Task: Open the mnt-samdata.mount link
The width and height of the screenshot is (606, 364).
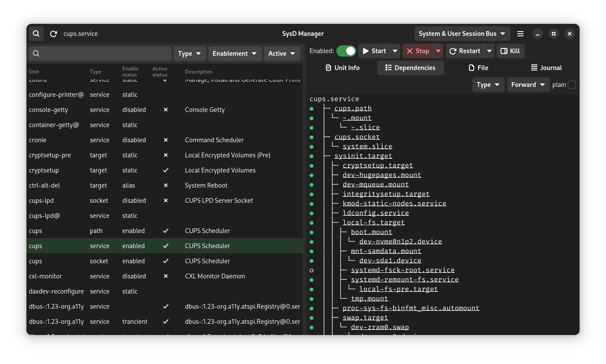Action: coord(386,251)
